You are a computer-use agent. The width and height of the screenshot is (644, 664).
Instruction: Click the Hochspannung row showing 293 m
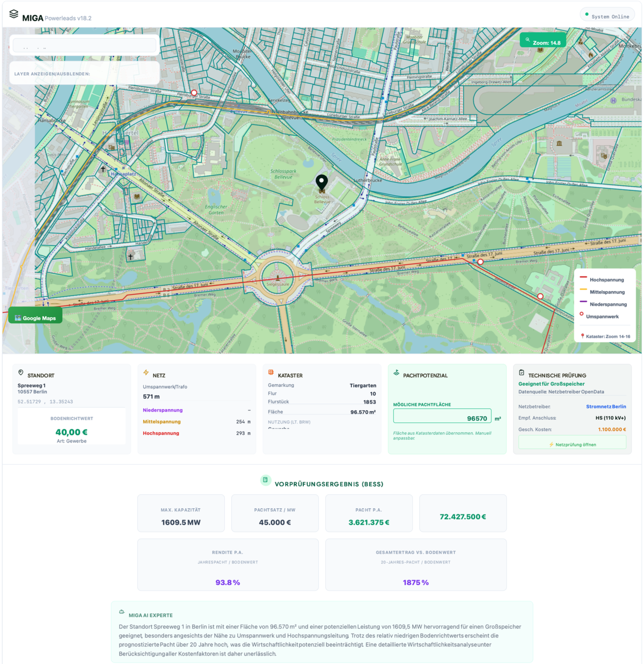pyautogui.click(x=197, y=433)
